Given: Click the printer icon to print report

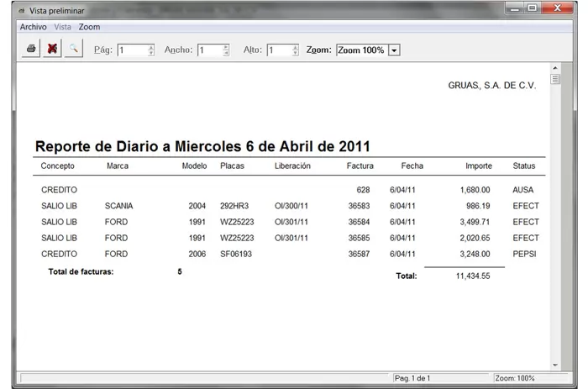Looking at the screenshot, I should [31, 50].
